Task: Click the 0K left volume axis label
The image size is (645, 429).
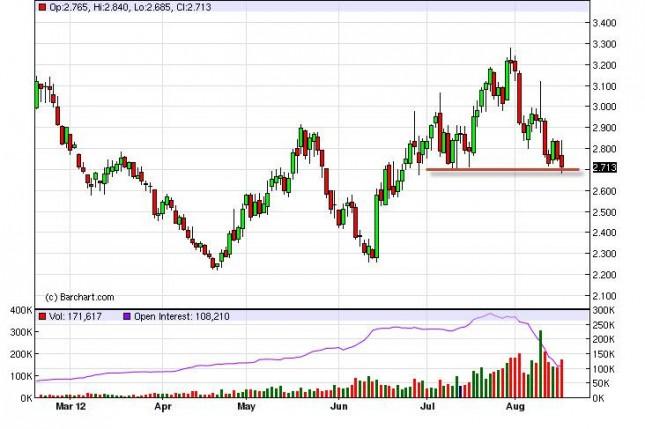Action: click(x=26, y=398)
